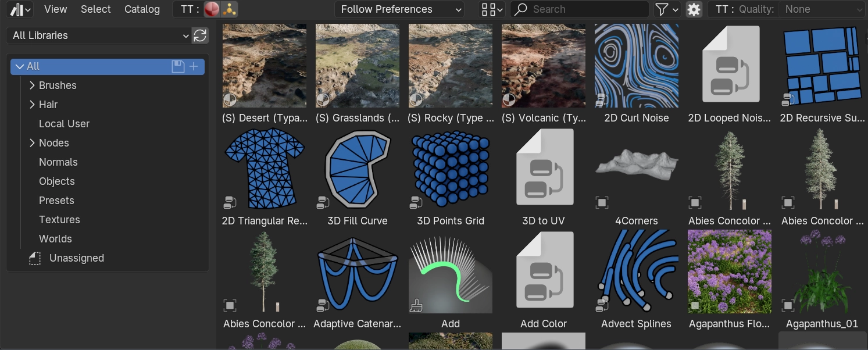Click the red sphere TT material icon
Screen dimensions: 868x350
tap(212, 9)
